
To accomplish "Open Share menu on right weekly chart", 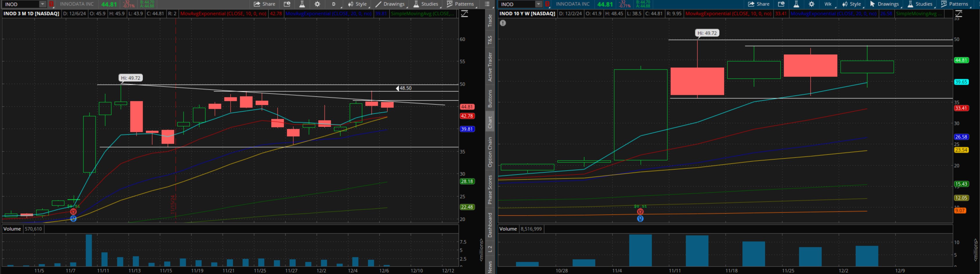I will tap(759, 4).
